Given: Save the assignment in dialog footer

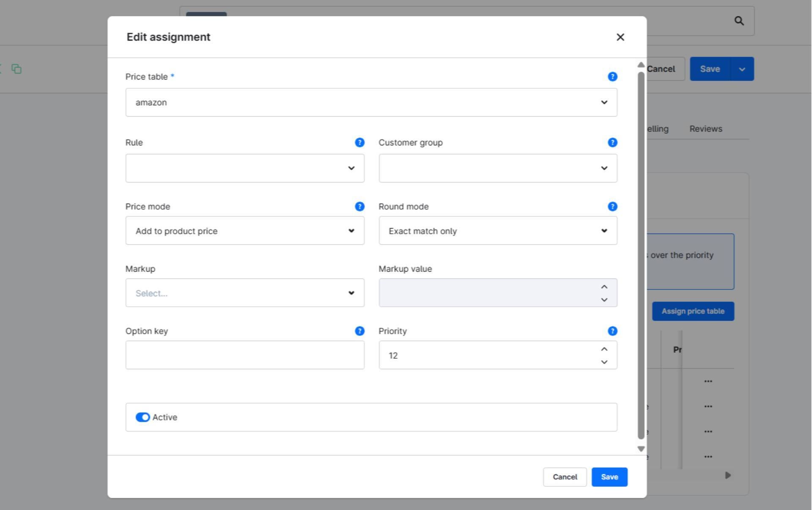Looking at the screenshot, I should 609,477.
